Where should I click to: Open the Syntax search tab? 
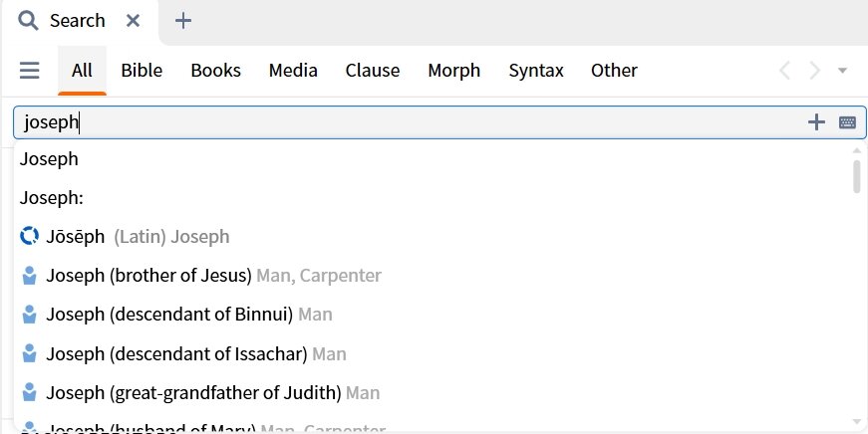(x=536, y=71)
